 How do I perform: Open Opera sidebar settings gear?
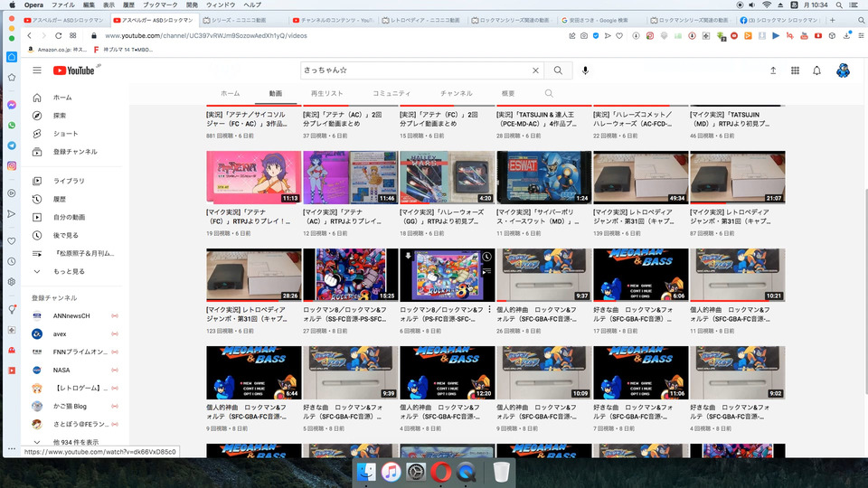coord(12,282)
